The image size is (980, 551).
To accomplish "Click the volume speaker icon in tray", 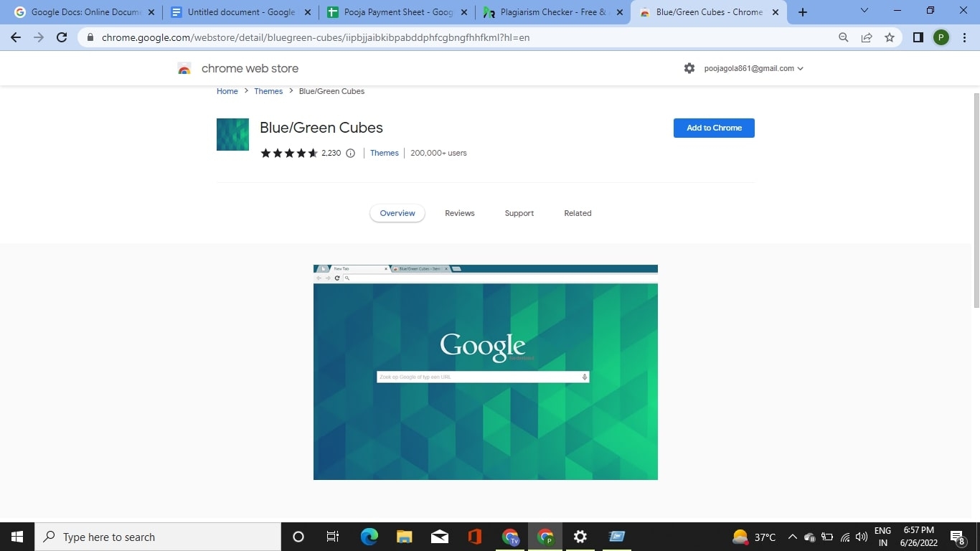I will coord(862,537).
